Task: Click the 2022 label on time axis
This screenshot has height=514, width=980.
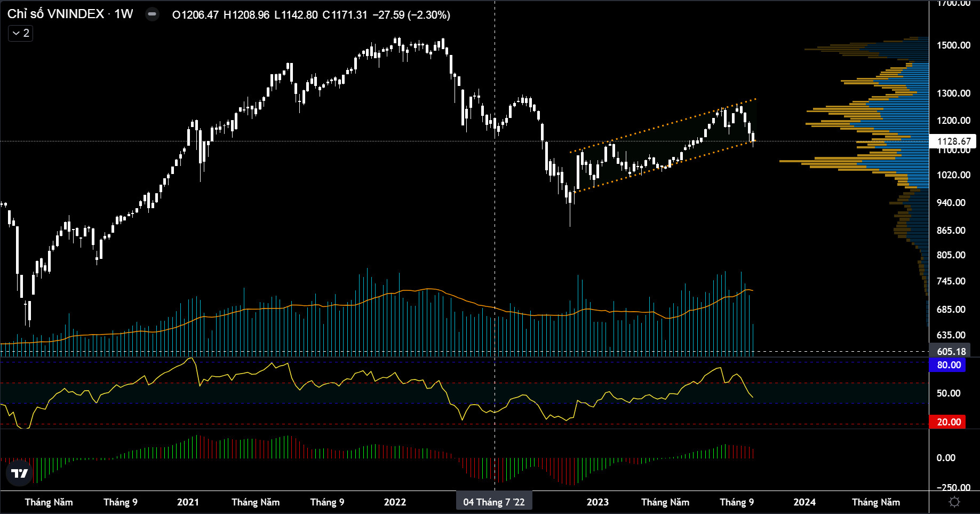Action: tap(395, 502)
